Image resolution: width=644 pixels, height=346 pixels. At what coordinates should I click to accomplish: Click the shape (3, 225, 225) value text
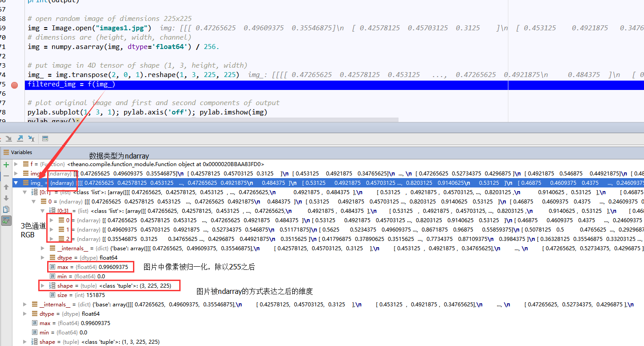pyautogui.click(x=135, y=285)
